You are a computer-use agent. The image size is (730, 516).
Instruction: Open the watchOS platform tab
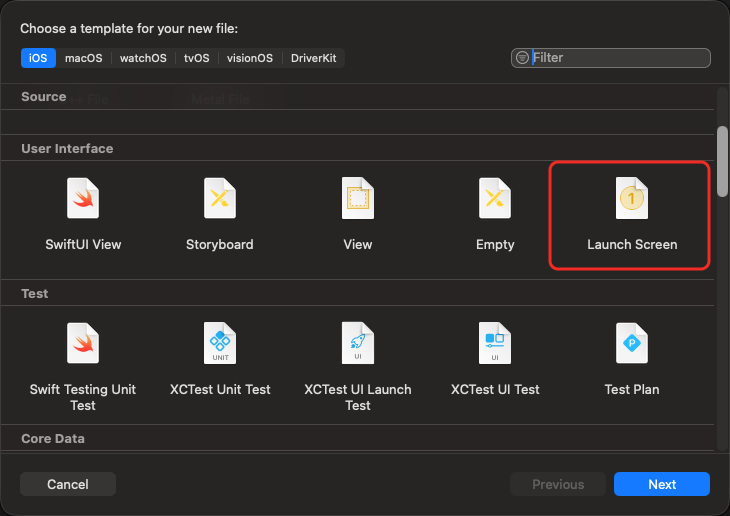click(143, 58)
